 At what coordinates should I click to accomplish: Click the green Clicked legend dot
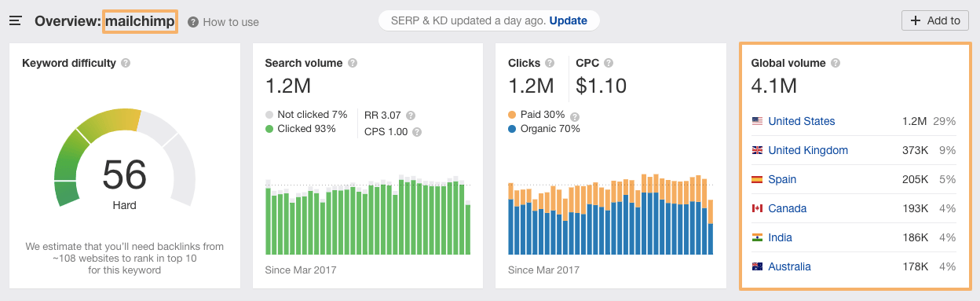tap(270, 129)
